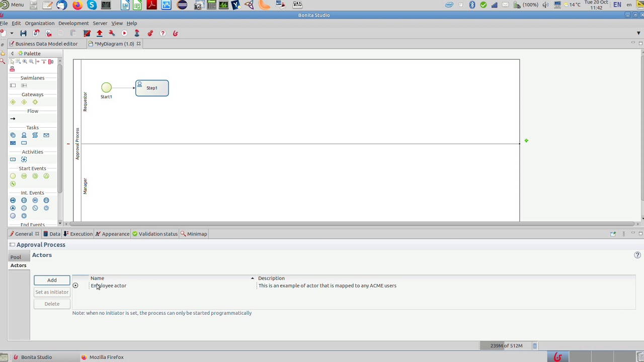The image size is (644, 362).
Task: Sort the actors table by the Name column arrow
Action: point(253,278)
